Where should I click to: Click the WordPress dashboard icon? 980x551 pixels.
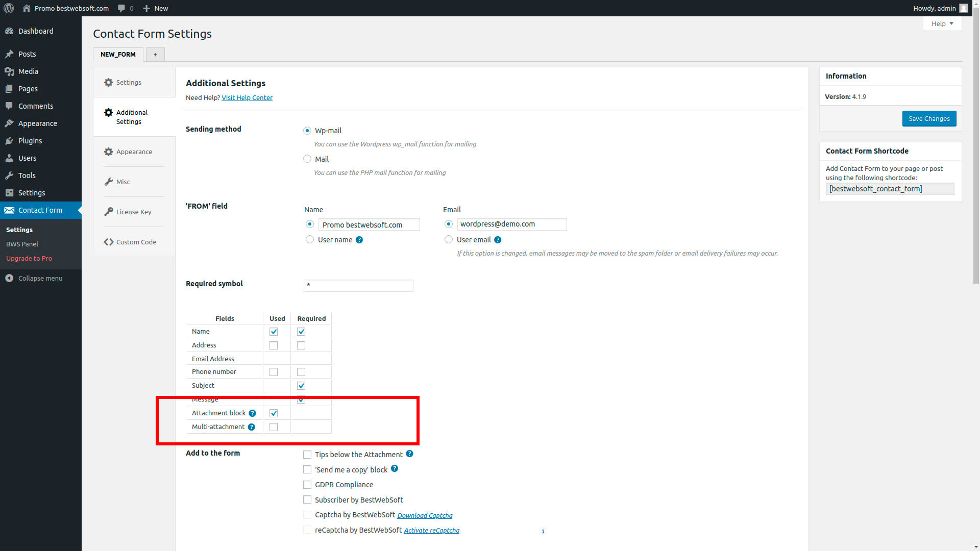tap(8, 8)
